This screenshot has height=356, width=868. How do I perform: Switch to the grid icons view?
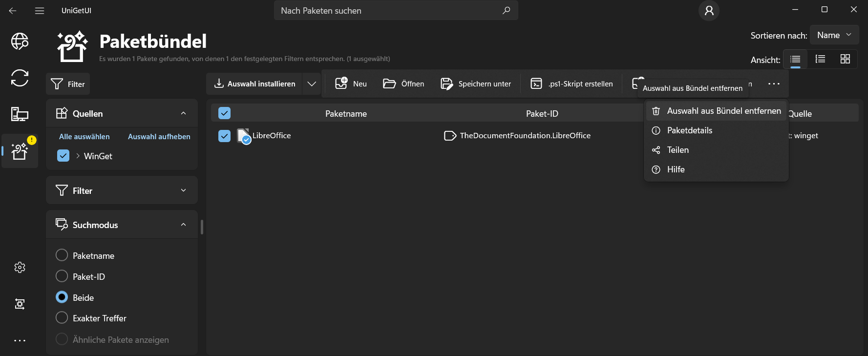[845, 59]
